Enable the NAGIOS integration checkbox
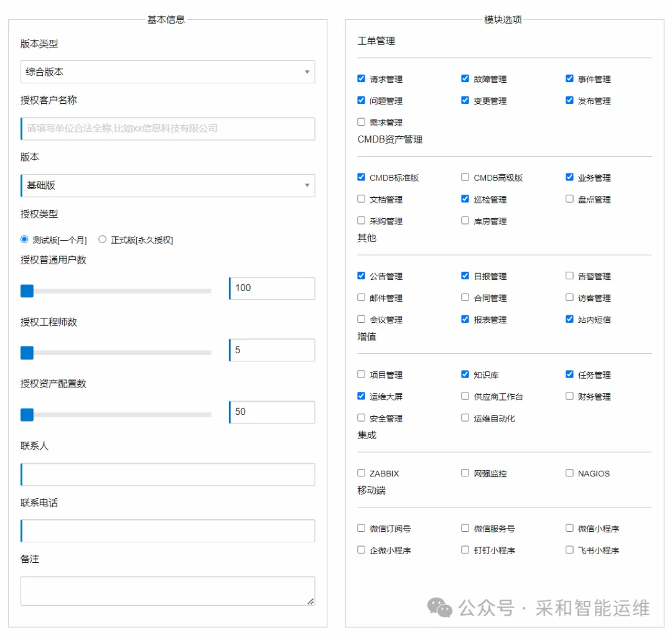This screenshot has height=635, width=672. 569,473
